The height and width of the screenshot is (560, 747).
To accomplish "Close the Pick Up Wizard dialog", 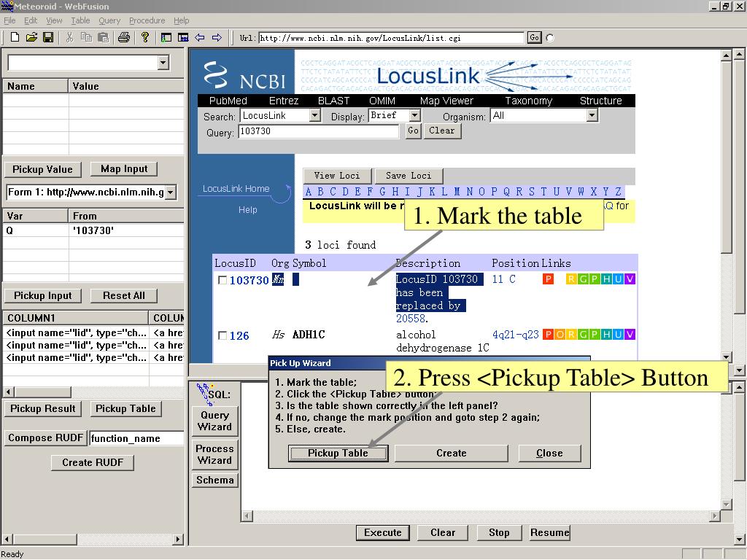I will point(549,453).
